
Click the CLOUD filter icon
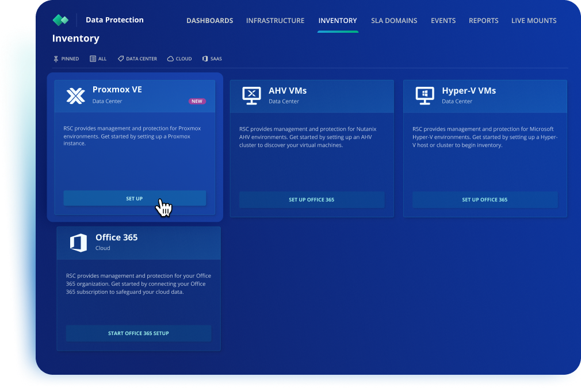click(x=170, y=58)
